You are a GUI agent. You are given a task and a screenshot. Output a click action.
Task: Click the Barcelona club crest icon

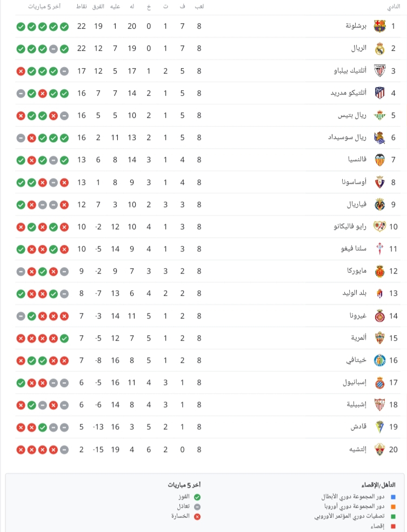(x=379, y=26)
